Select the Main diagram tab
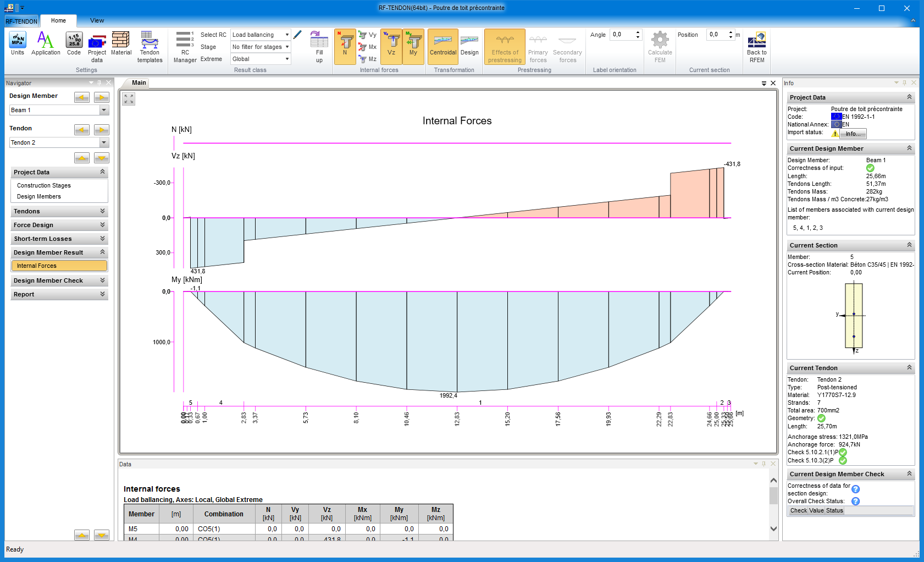The image size is (924, 562). 139,83
